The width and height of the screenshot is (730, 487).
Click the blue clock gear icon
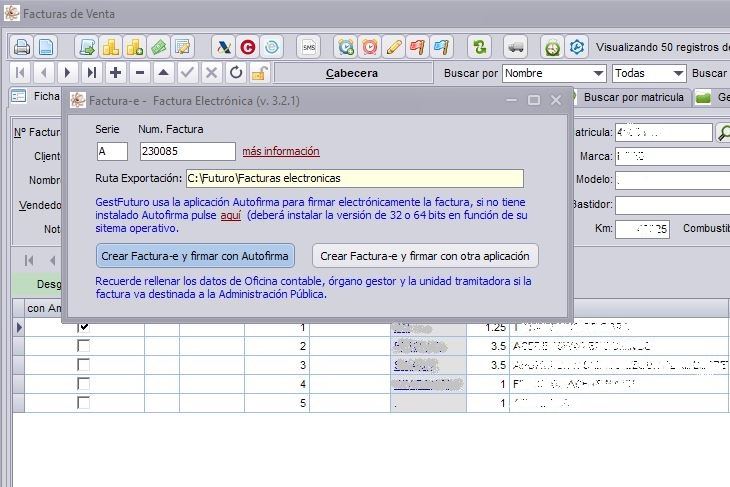click(577, 47)
